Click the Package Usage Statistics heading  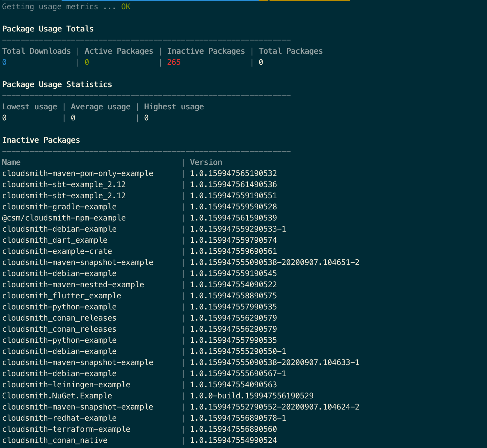click(x=57, y=84)
